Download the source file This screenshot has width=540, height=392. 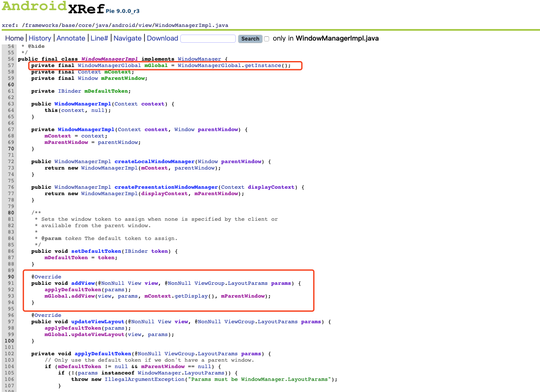click(x=162, y=38)
